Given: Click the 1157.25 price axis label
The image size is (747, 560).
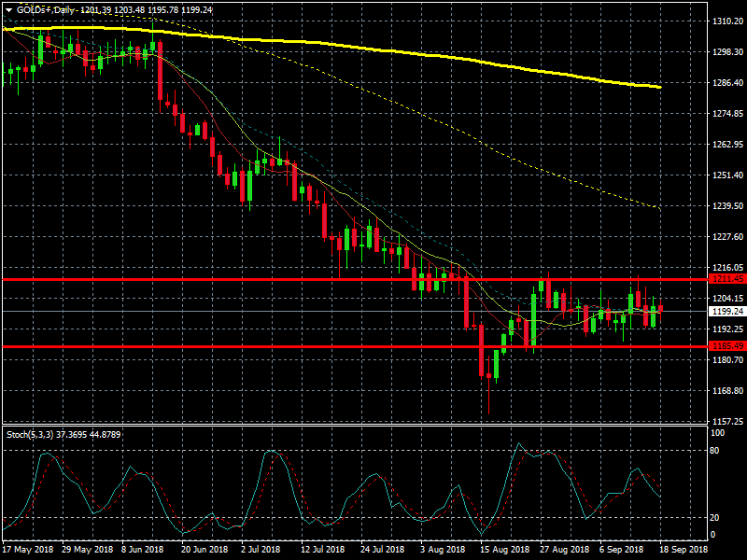Looking at the screenshot, I should click(726, 421).
